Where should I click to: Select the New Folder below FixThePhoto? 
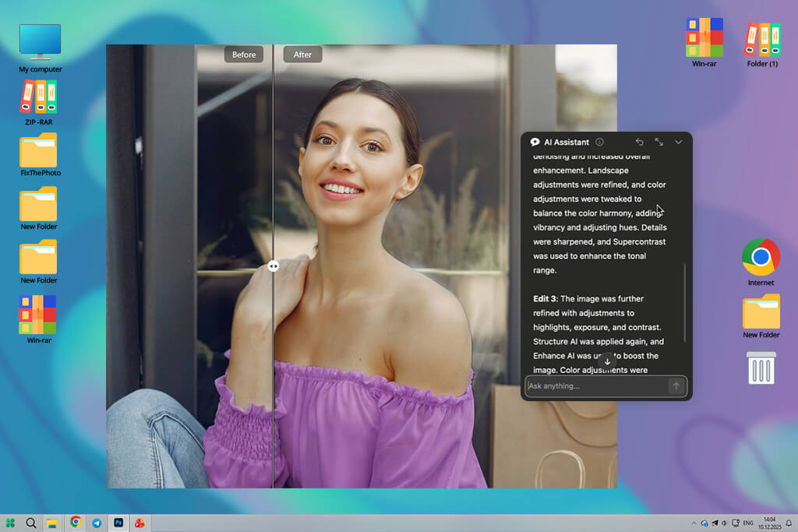point(39,209)
